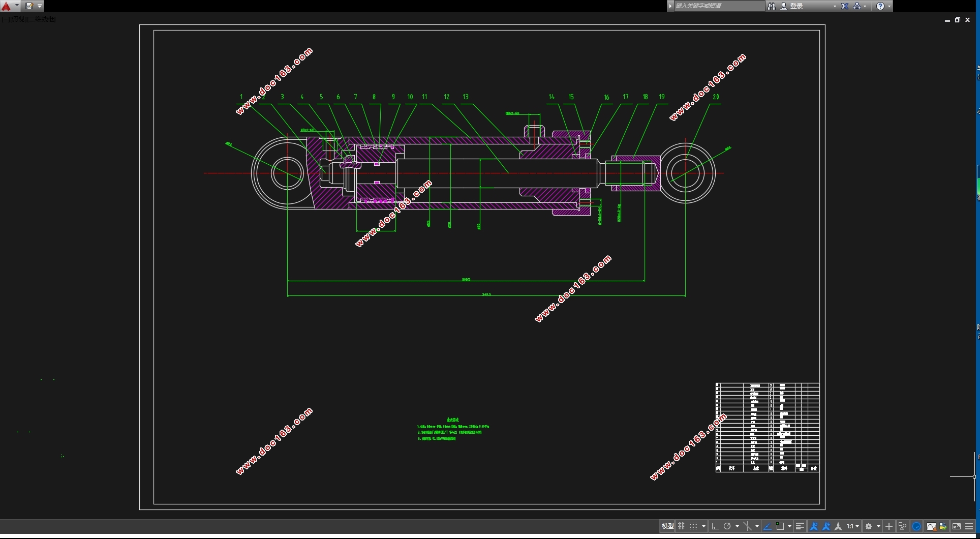The width and height of the screenshot is (980, 539).
Task: Click the status icon with green checkmark
Action: click(943, 526)
